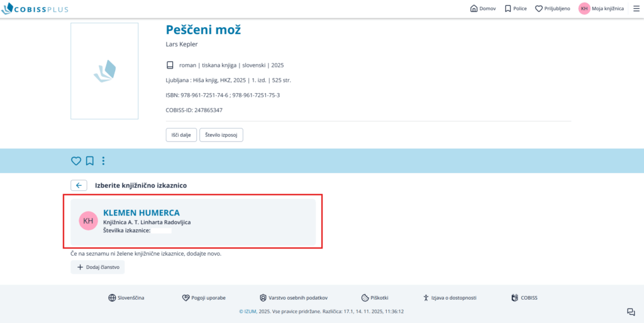Open Pogoji uporabe terms link

[x=204, y=298]
